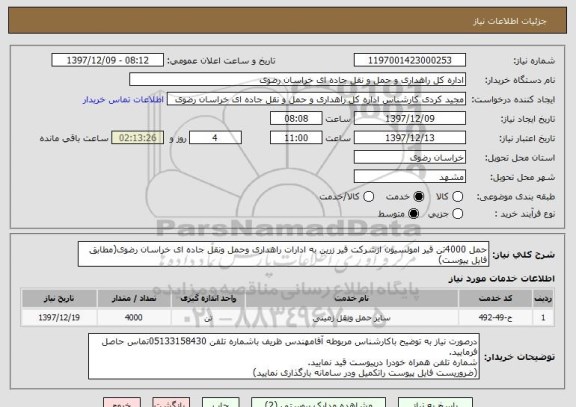Screen dimensions: 576x407
Task: Click buyer organization name field
Action: [x=298, y=80]
